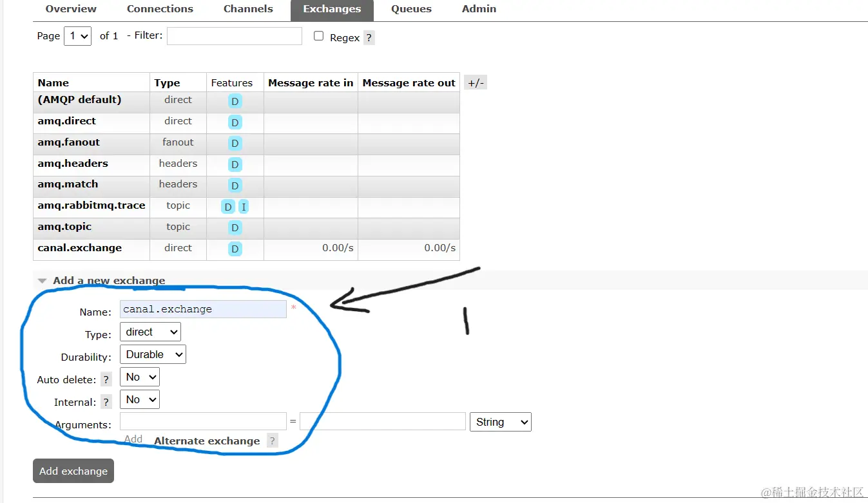Click the D durability badge next to amq.direct
This screenshot has width=868, height=503.
(x=235, y=122)
